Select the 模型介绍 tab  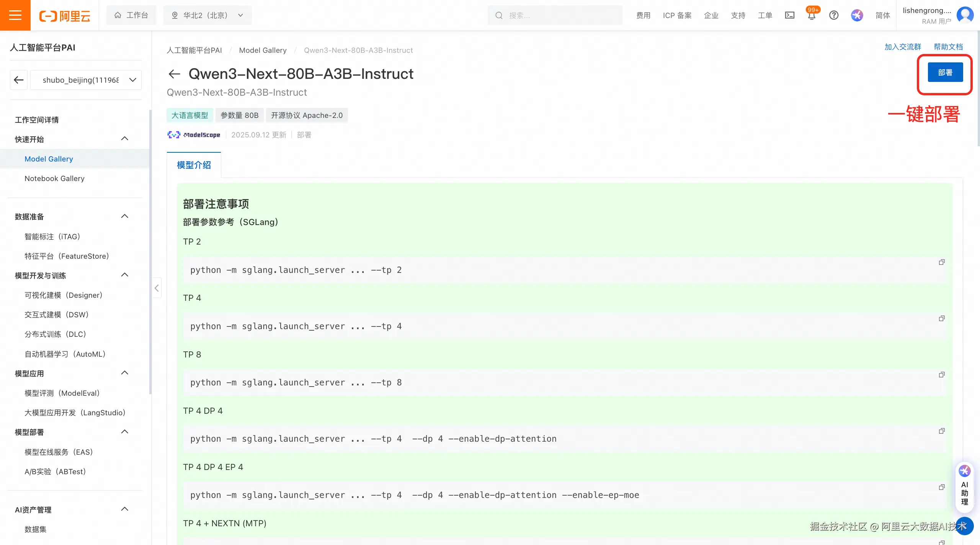pyautogui.click(x=194, y=165)
